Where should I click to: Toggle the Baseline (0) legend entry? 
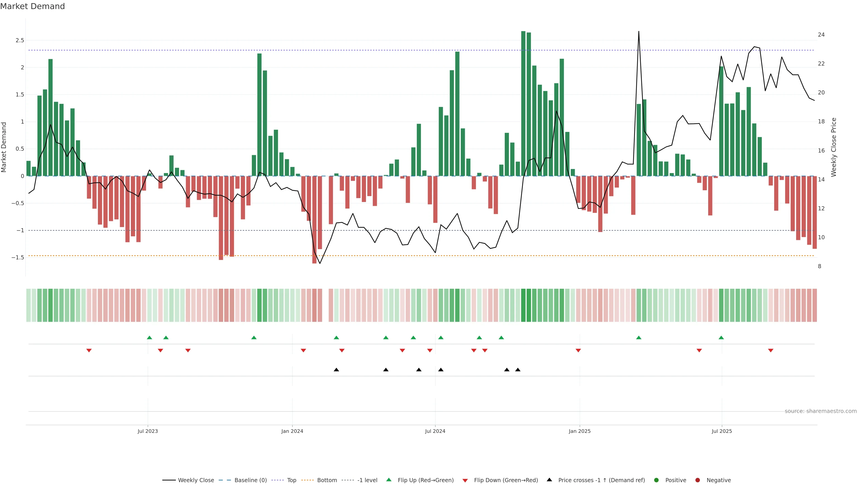(x=250, y=480)
